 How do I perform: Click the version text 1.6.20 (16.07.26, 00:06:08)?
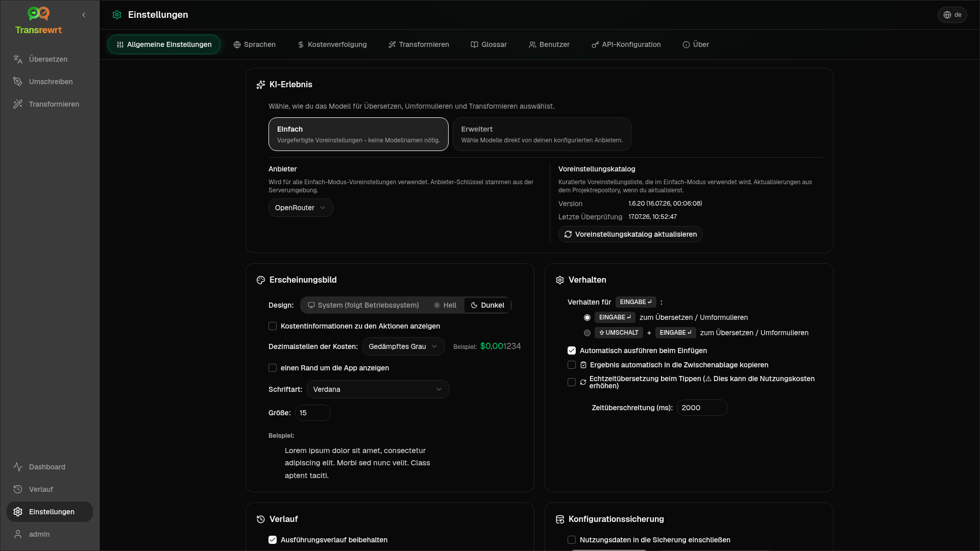coord(665,204)
